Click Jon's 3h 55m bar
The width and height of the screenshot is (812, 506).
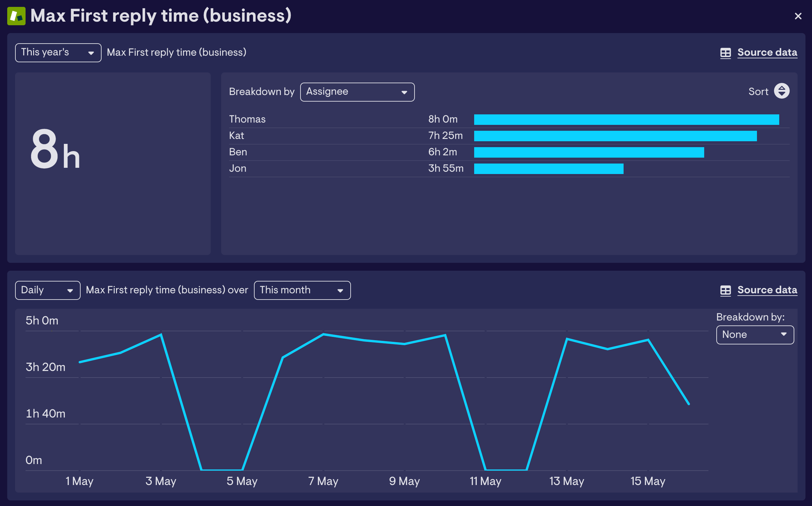548,169
